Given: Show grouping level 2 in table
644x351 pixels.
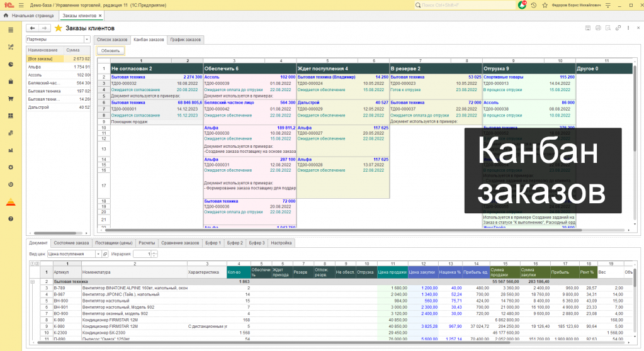Looking at the screenshot, I should (x=37, y=264).
